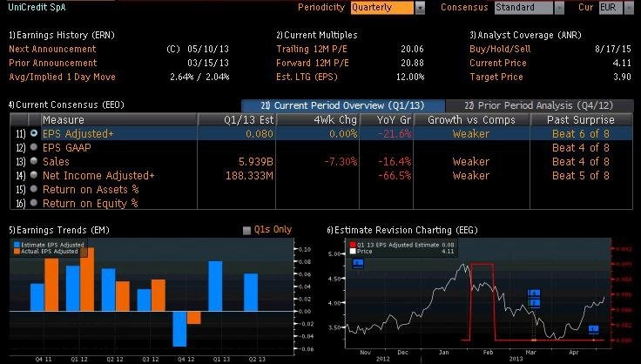Click the EUR currency field

tap(611, 8)
